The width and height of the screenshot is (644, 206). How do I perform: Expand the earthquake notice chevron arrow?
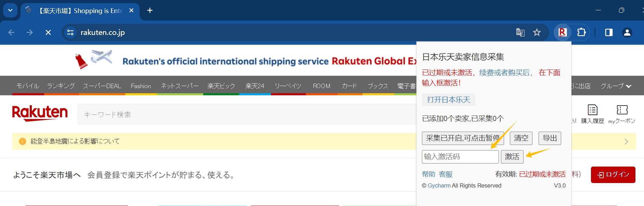[626, 142]
